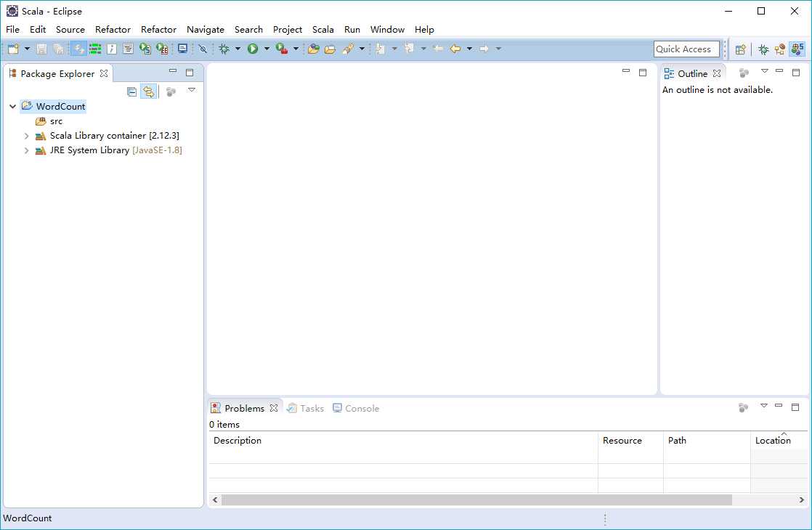Open the Edit menu
The width and height of the screenshot is (812, 530).
38,30
